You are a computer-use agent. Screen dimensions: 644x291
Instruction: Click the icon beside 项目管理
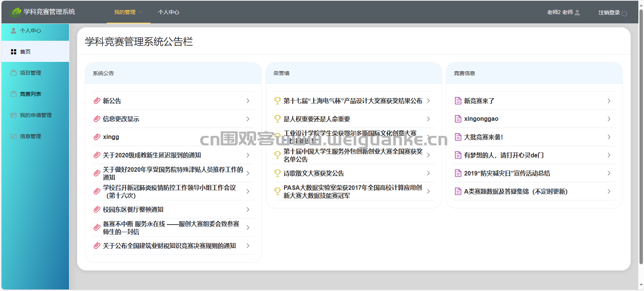click(14, 73)
